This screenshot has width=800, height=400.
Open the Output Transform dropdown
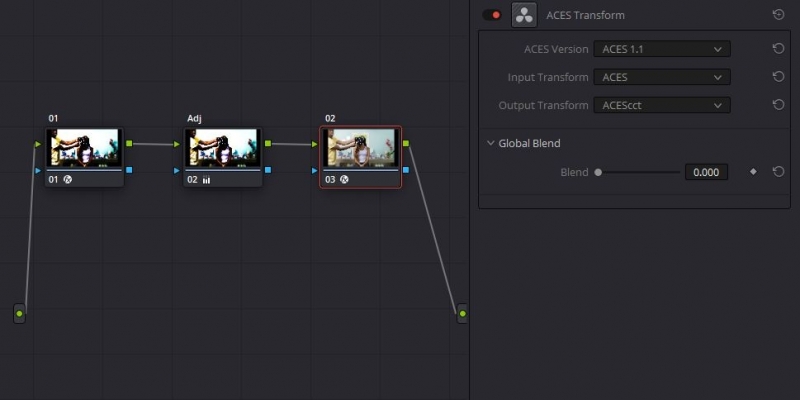tap(661, 105)
